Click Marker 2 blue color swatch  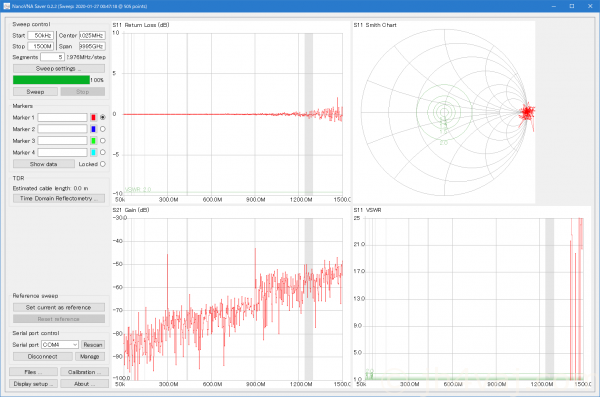click(93, 129)
